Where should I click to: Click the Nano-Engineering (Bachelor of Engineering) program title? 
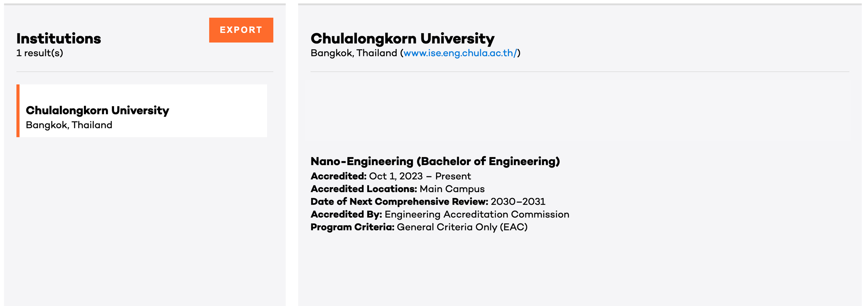(435, 161)
